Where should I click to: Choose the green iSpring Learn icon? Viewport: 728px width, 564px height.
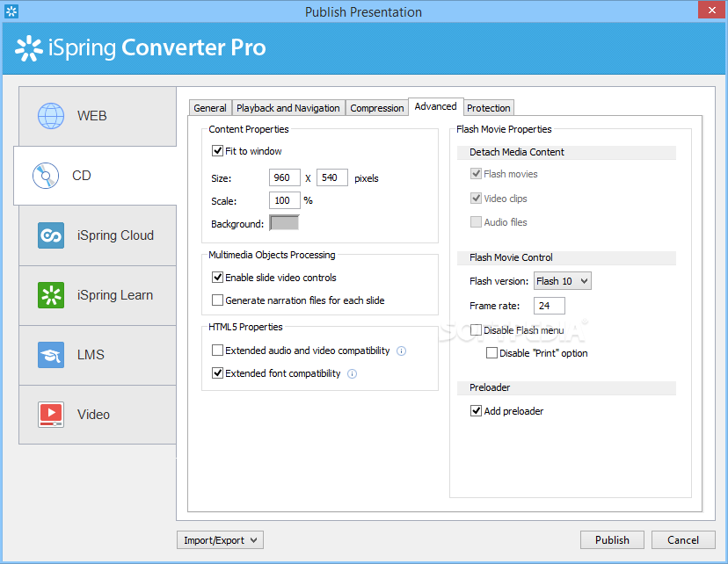coord(51,295)
